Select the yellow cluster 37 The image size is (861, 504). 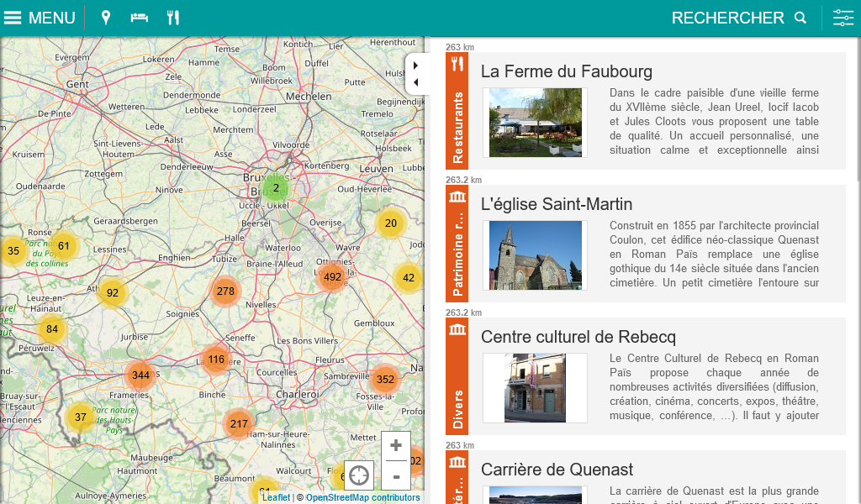click(81, 417)
